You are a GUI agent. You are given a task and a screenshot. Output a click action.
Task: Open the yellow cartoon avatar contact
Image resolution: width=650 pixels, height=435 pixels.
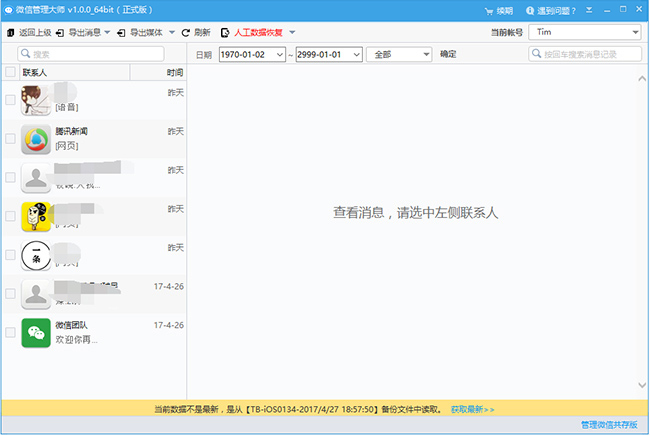point(37,216)
